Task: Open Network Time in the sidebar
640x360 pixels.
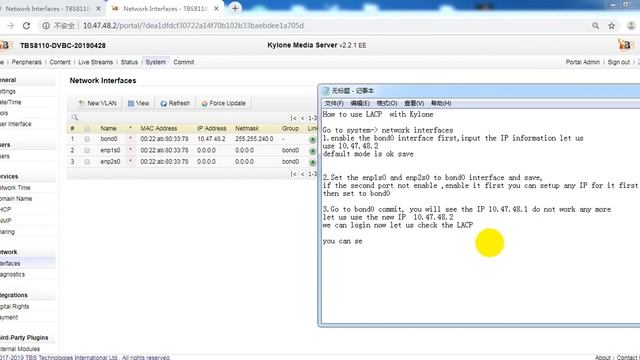Action: [15, 188]
